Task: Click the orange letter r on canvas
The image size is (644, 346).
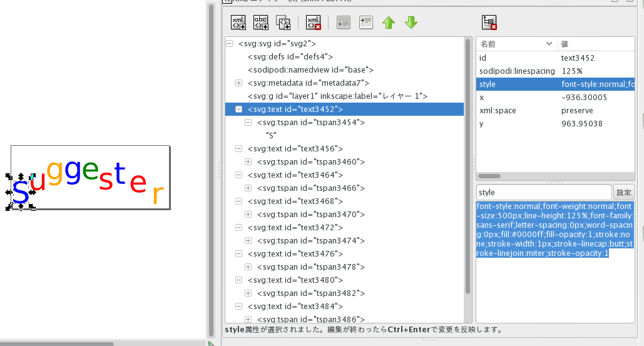Action: click(158, 195)
